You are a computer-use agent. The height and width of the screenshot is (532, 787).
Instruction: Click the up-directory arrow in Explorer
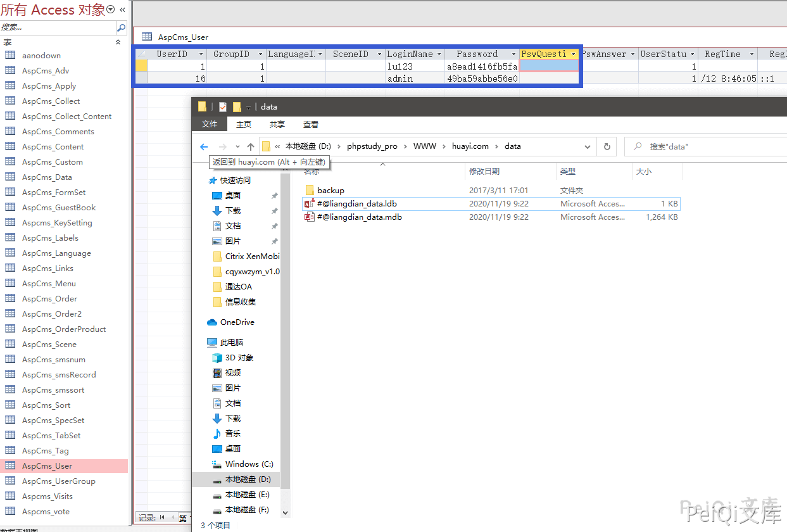(x=251, y=146)
